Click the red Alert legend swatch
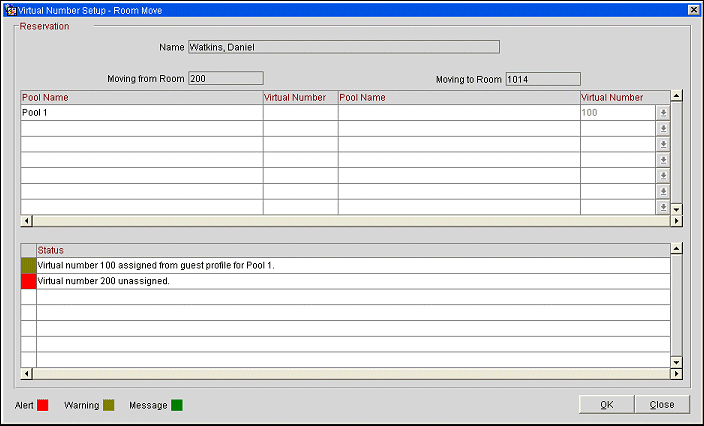Image resolution: width=704 pixels, height=426 pixels. pos(43,405)
